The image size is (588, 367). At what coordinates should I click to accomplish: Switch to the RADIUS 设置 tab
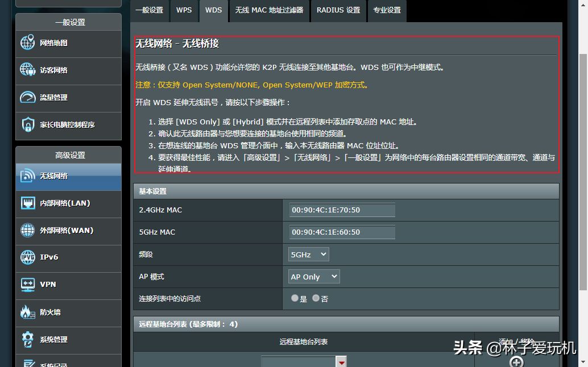coord(338,10)
